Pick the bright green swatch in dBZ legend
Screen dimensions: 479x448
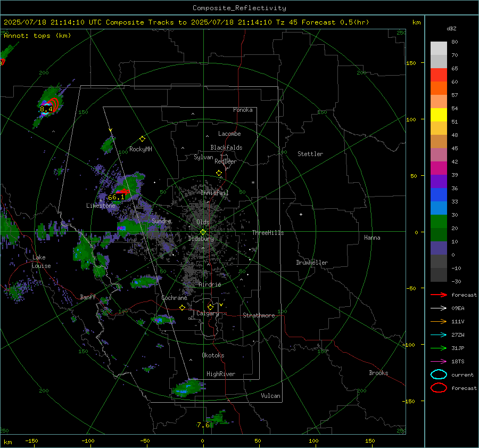tap(439, 221)
